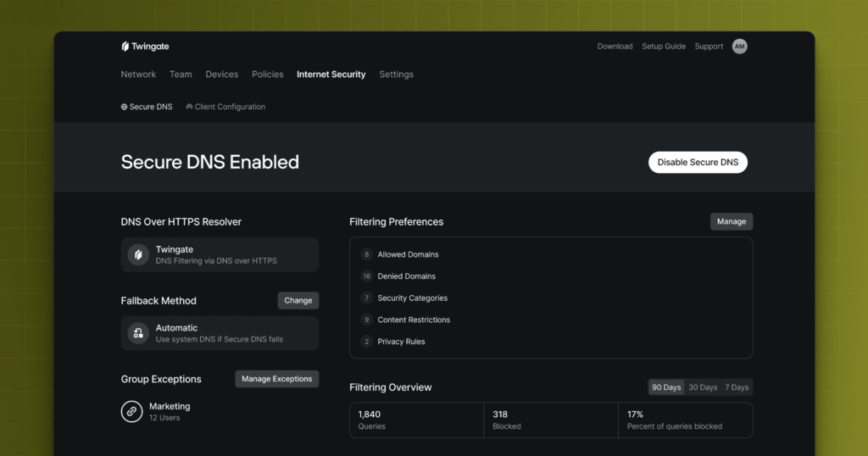The height and width of the screenshot is (456, 868).
Task: Switch to Client Configuration sub-tab
Action: [x=225, y=107]
